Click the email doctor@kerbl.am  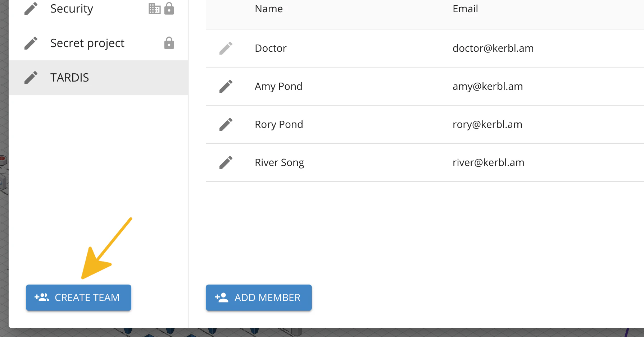pyautogui.click(x=493, y=48)
